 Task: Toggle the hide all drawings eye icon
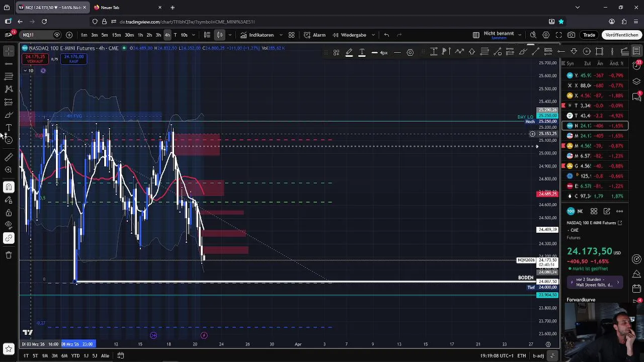click(x=9, y=225)
